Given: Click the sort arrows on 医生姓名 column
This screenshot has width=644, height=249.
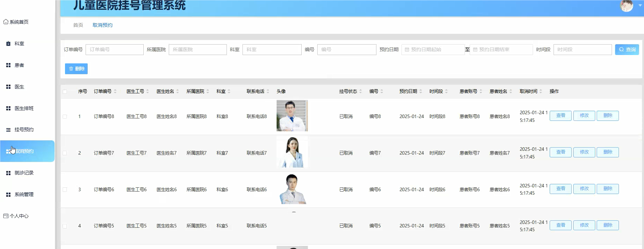Looking at the screenshot, I should (x=177, y=92).
